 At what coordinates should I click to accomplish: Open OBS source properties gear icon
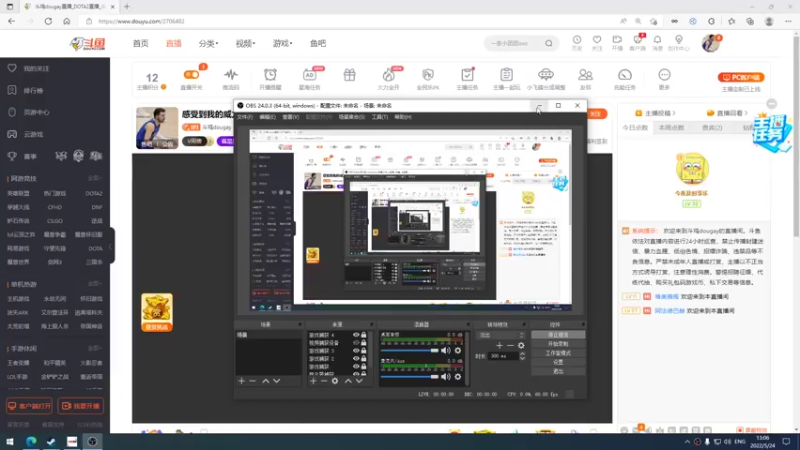tap(335, 381)
